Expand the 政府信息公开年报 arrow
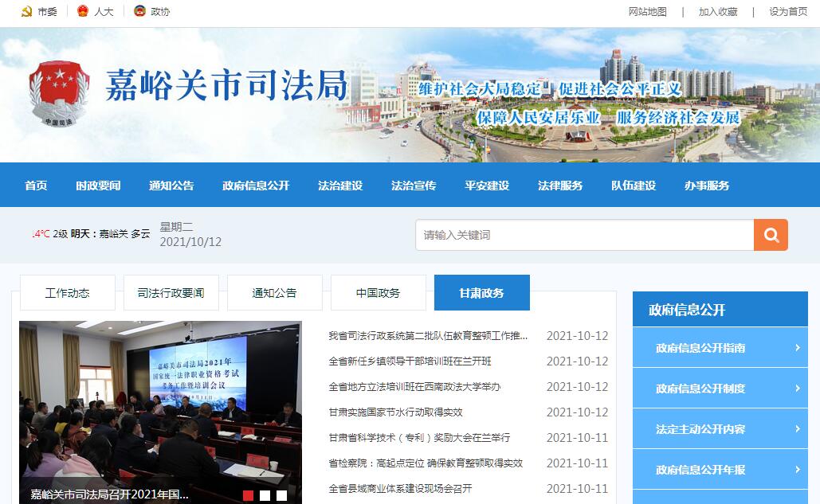 (x=797, y=469)
